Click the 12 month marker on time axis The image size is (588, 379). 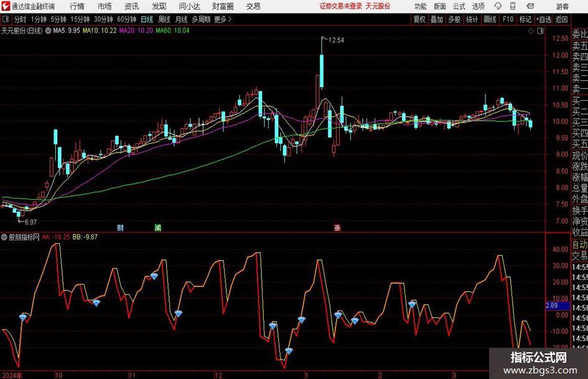tap(218, 375)
